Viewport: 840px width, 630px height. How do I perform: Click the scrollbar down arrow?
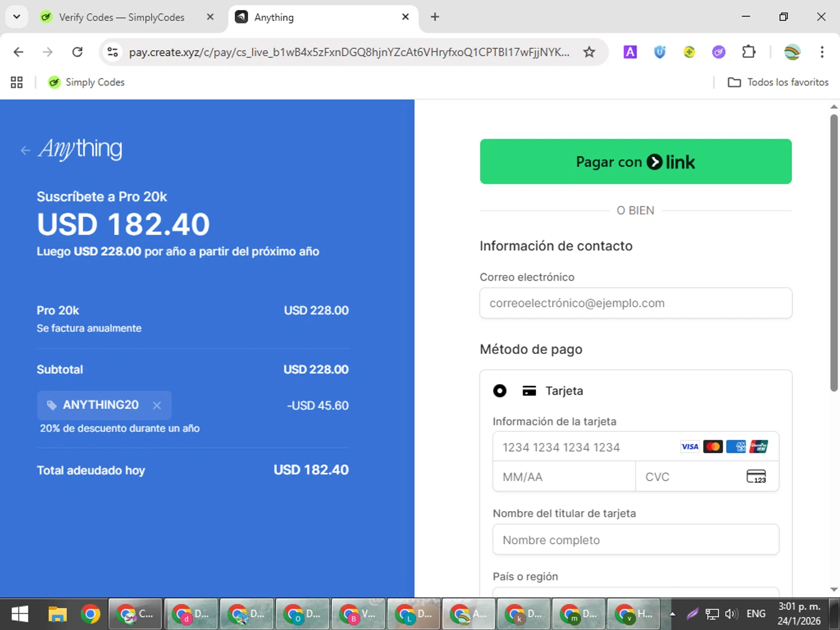coord(834,590)
